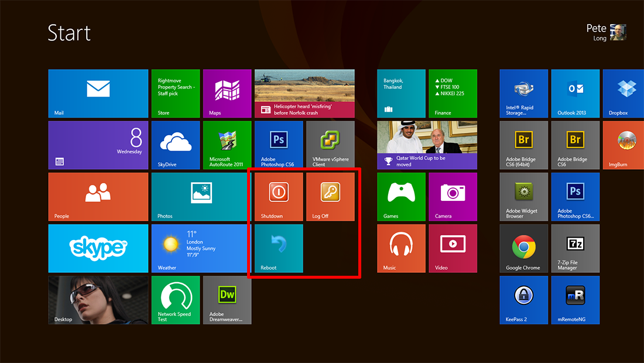
Task: Open the People tile
Action: tap(98, 197)
